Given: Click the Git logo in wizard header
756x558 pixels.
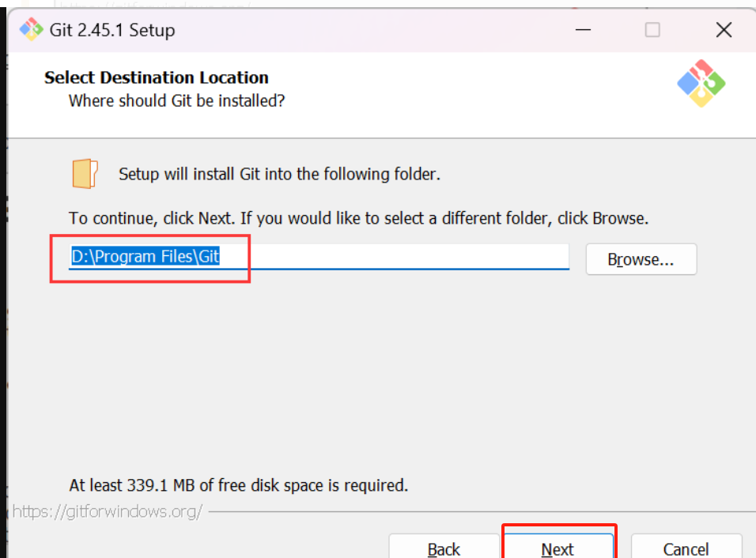Looking at the screenshot, I should pyautogui.click(x=701, y=83).
